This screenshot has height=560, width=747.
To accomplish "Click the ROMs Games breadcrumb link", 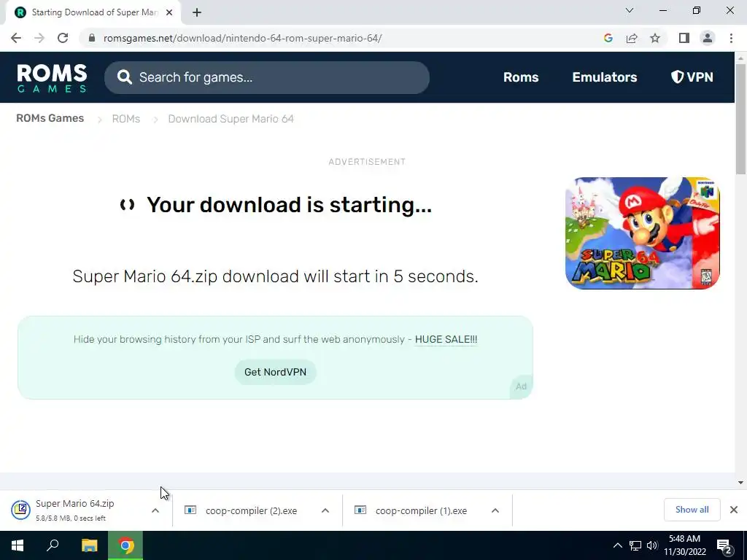I will (x=50, y=118).
